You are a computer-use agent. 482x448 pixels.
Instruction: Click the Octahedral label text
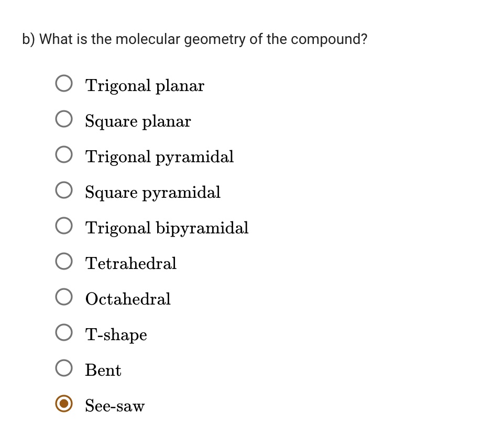pyautogui.click(x=128, y=299)
